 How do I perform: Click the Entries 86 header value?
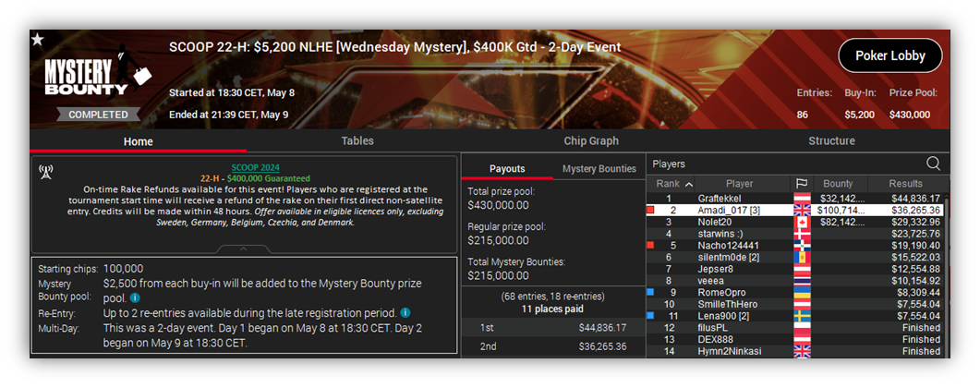coord(803,115)
